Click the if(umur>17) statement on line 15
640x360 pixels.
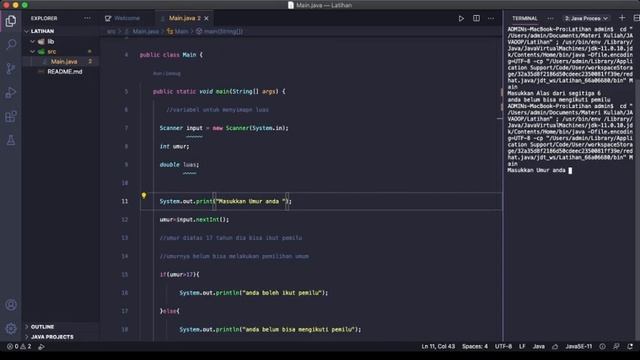pyautogui.click(x=180, y=275)
